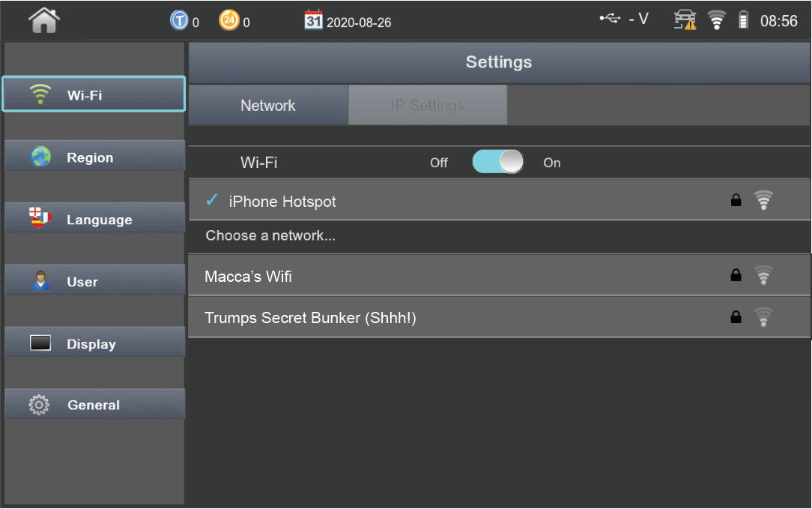812x509 pixels.
Task: Click the battery level icon
Action: tap(743, 20)
